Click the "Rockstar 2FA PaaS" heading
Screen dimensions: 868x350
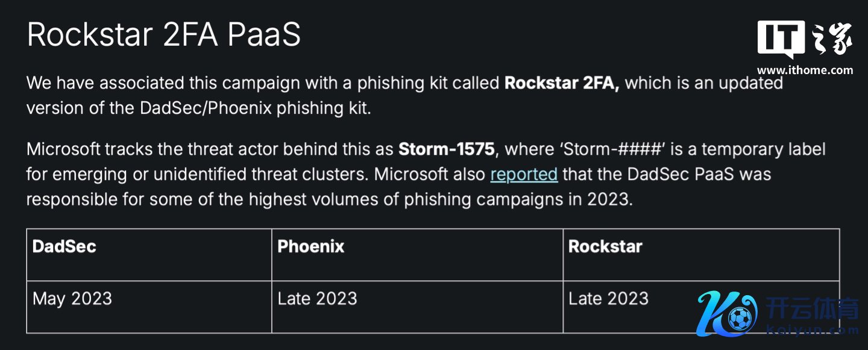[163, 35]
